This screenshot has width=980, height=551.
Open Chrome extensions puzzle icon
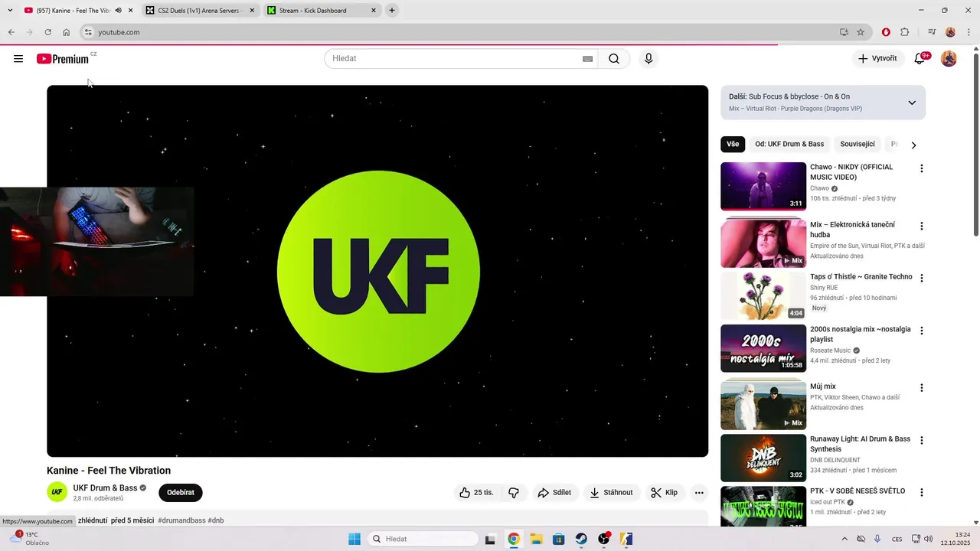(x=904, y=32)
